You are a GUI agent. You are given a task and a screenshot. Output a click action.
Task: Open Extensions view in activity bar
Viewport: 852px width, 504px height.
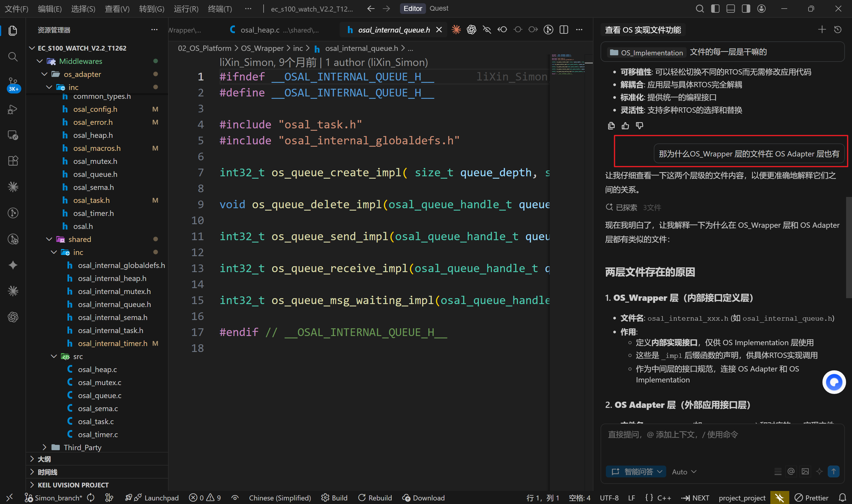(x=13, y=161)
